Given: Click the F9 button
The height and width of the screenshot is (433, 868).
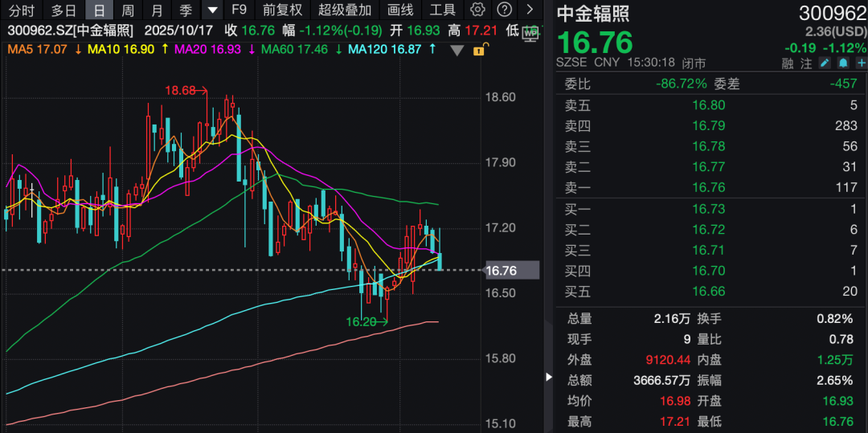Looking at the screenshot, I should click(239, 10).
